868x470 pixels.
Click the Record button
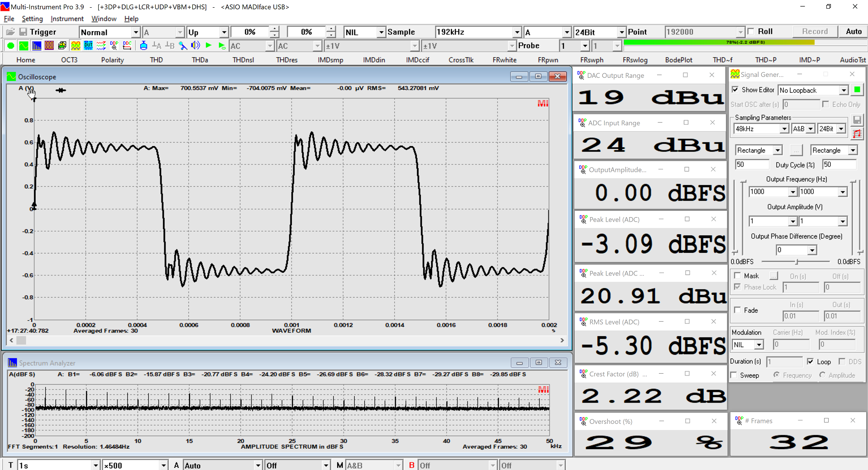815,31
